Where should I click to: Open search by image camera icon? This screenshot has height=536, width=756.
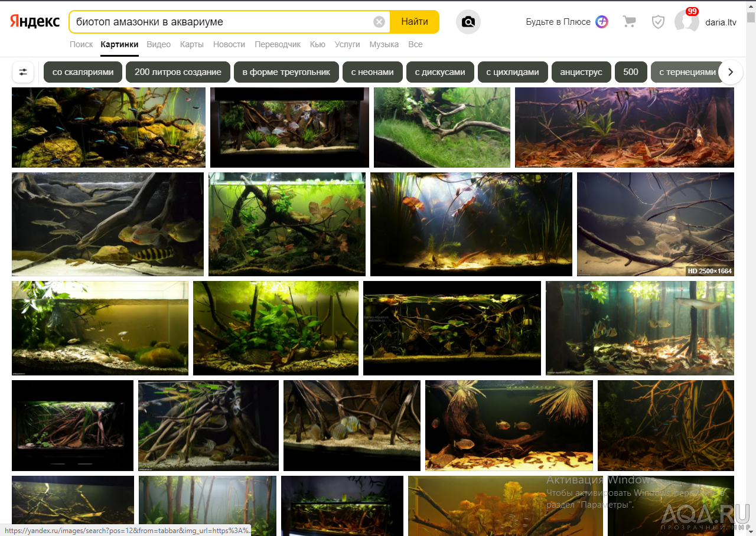click(x=468, y=22)
